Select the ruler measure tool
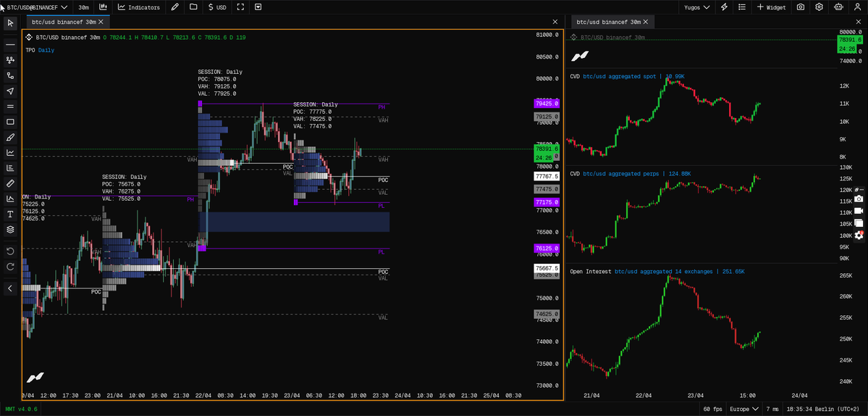The image size is (868, 416). tap(10, 183)
